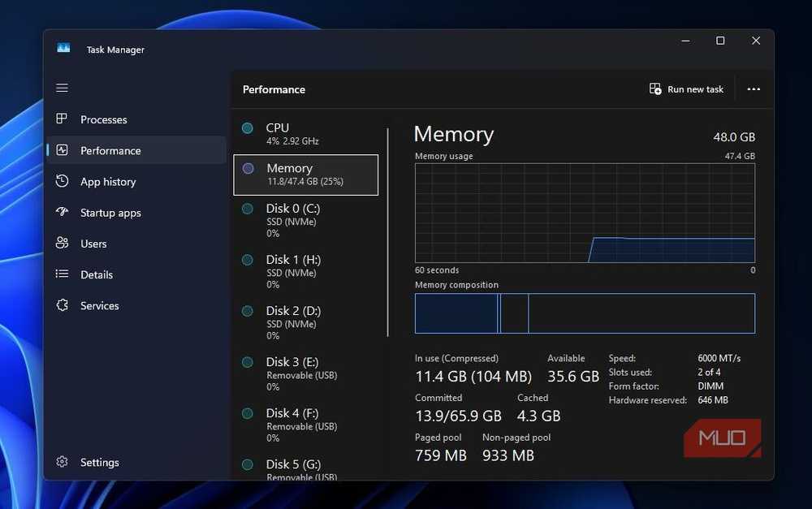Click the total memory 48.0 GB label

click(x=734, y=137)
